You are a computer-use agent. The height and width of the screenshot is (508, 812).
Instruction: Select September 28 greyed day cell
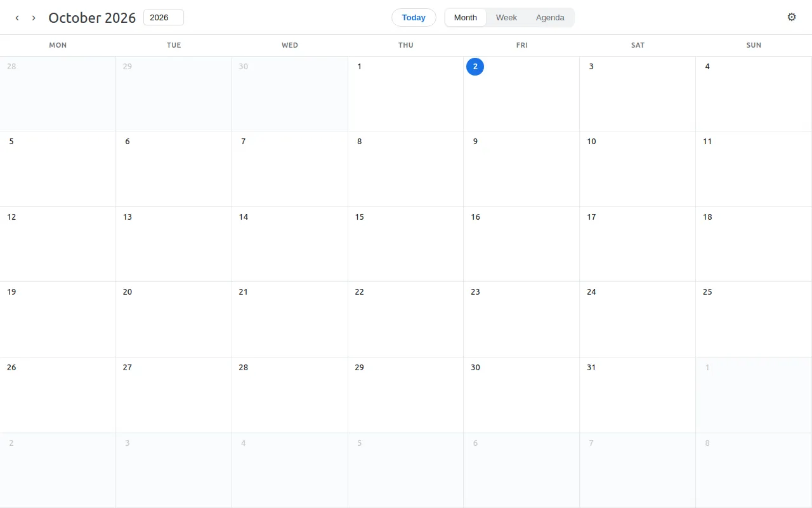coord(58,94)
